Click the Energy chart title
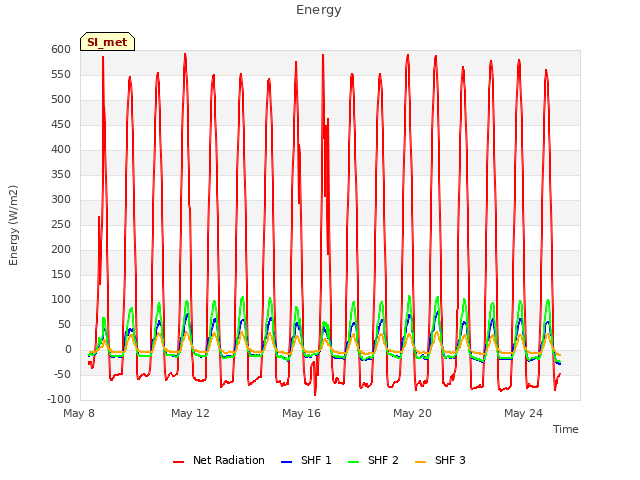This screenshot has width=640, height=480. [x=319, y=10]
